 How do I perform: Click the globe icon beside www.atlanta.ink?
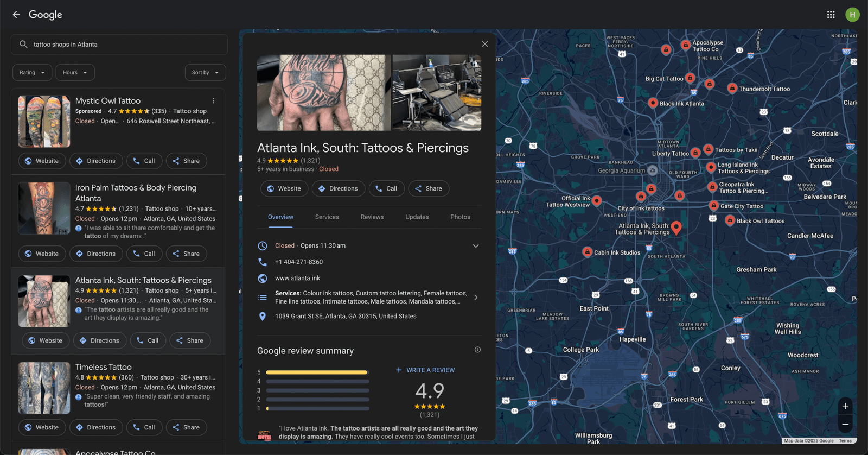coord(263,279)
